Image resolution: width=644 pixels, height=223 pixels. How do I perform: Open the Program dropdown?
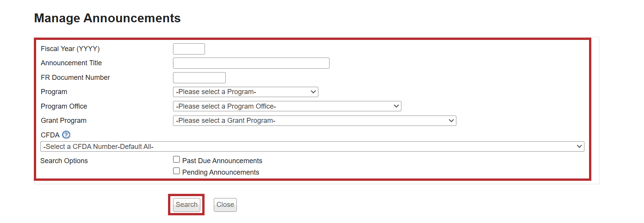tap(245, 92)
